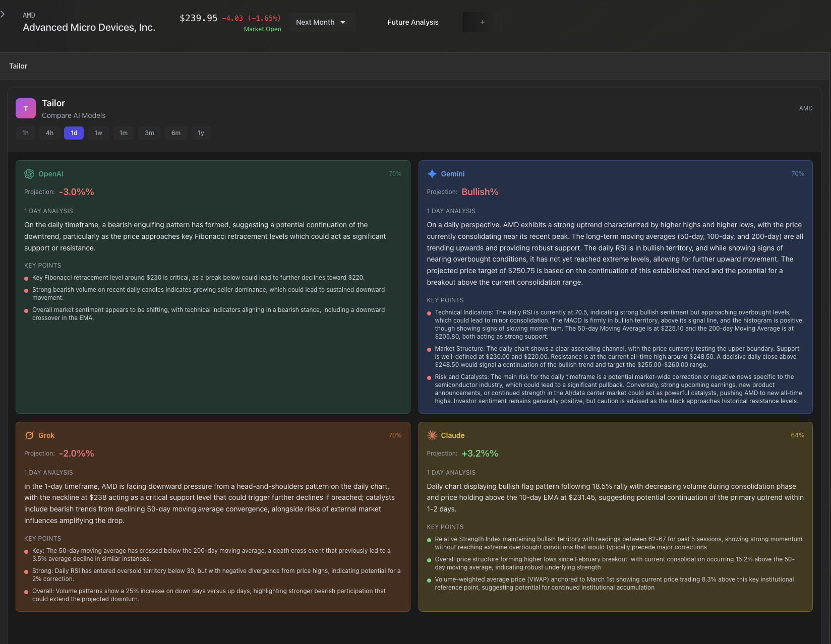
Task: Open the Next Month dropdown
Action: (x=322, y=22)
